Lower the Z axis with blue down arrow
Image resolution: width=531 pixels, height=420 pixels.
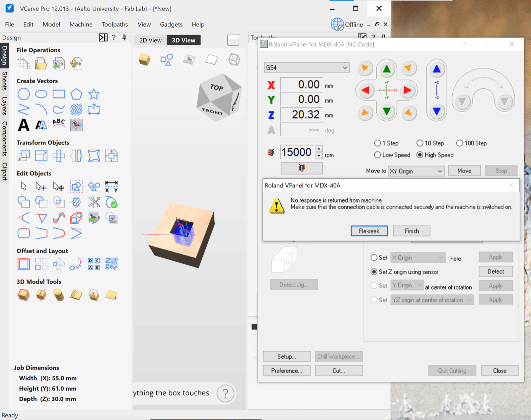coord(437,111)
